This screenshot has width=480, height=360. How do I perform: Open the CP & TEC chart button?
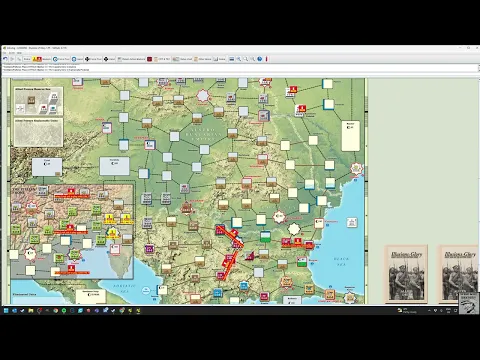(162, 59)
